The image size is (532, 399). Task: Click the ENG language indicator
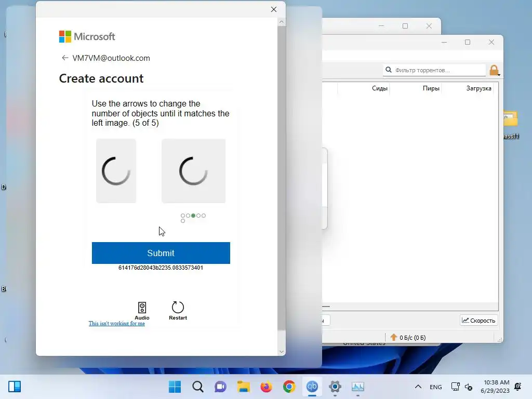point(436,387)
